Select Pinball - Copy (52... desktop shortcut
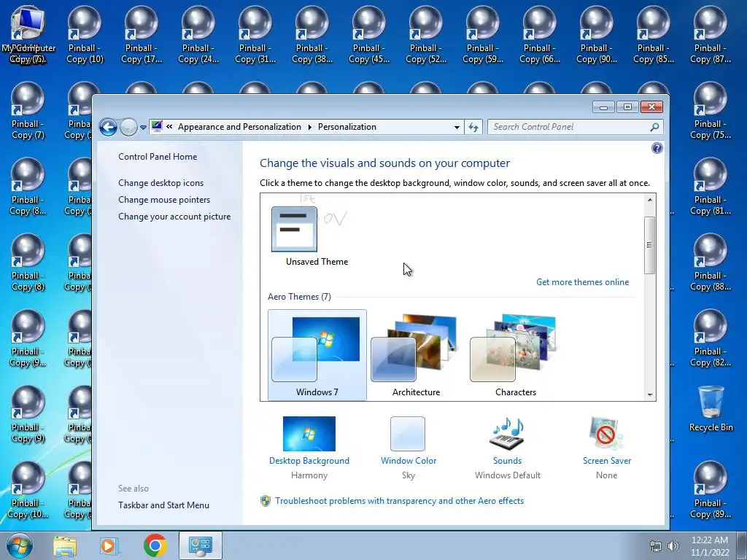 (x=426, y=34)
